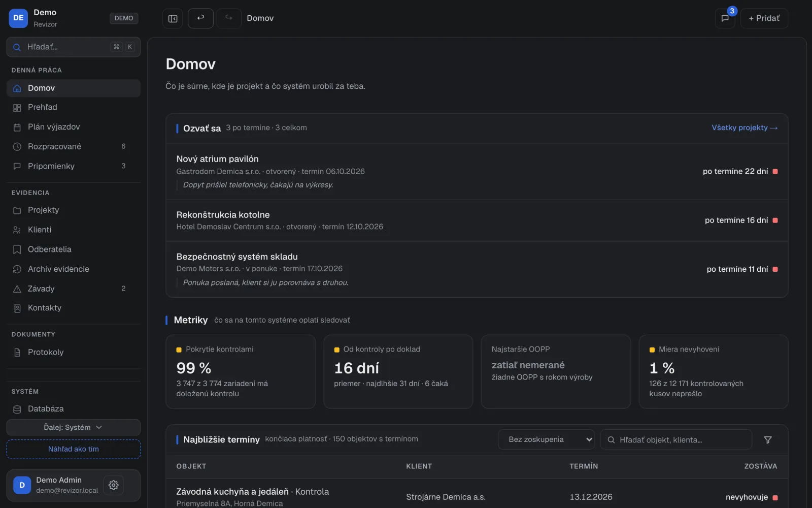Click the ZOSTÁVA column header
Screen dimensions: 812x508
coord(760,466)
